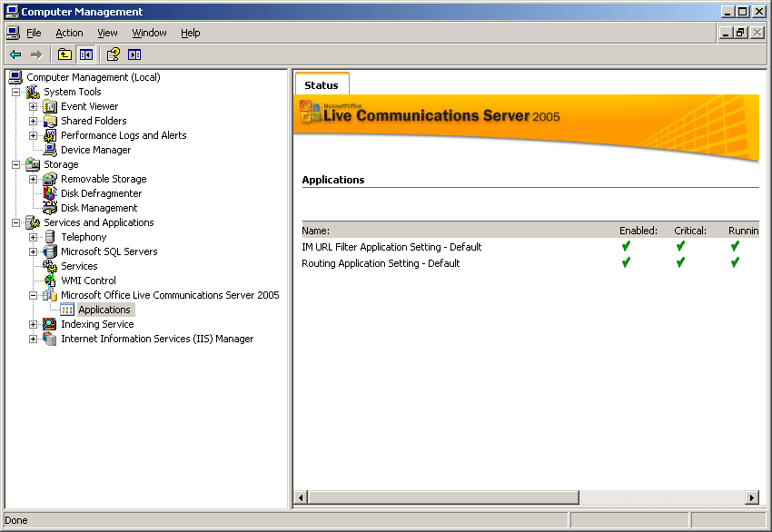Expand the Shared Folders node
The height and width of the screenshot is (532, 772).
point(33,121)
